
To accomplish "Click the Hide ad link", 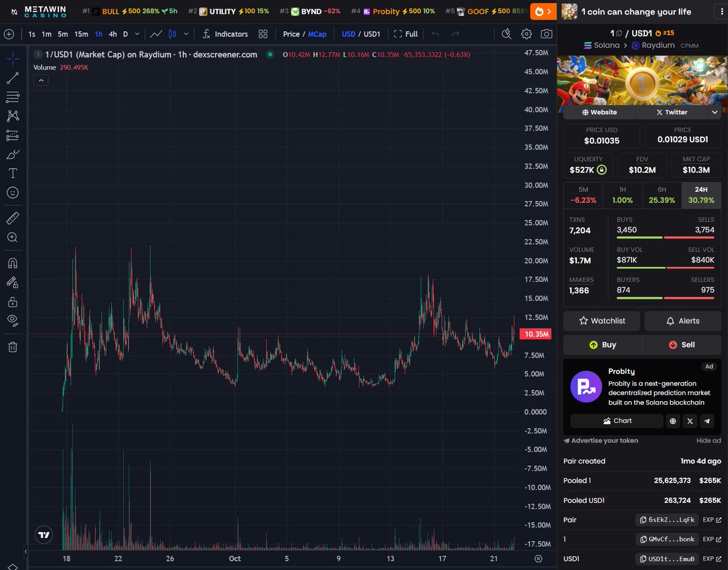I will click(708, 441).
